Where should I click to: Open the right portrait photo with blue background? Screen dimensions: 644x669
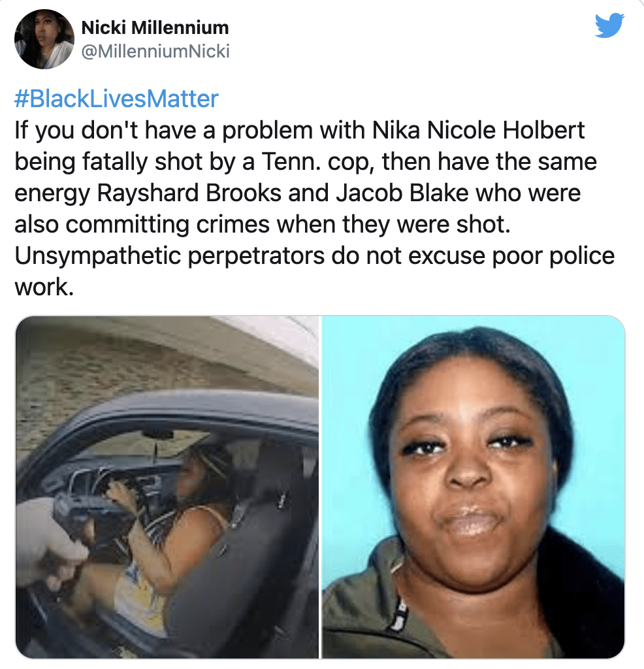tap(473, 487)
